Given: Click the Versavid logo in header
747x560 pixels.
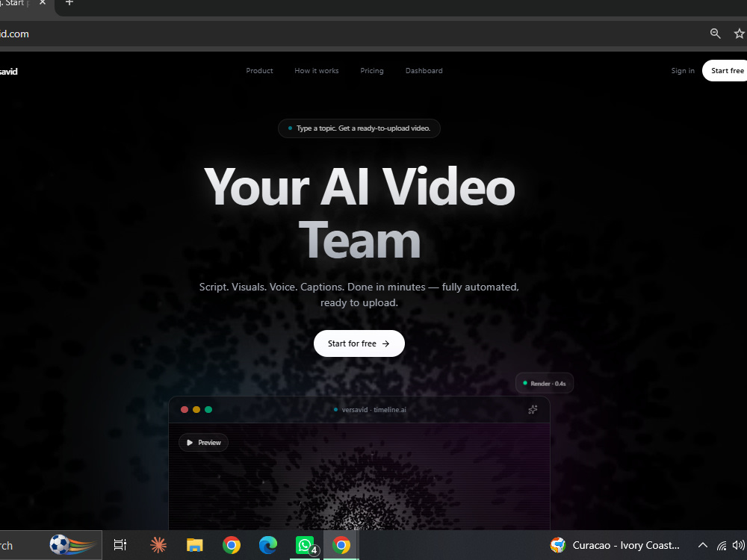Looking at the screenshot, I should click(8, 72).
